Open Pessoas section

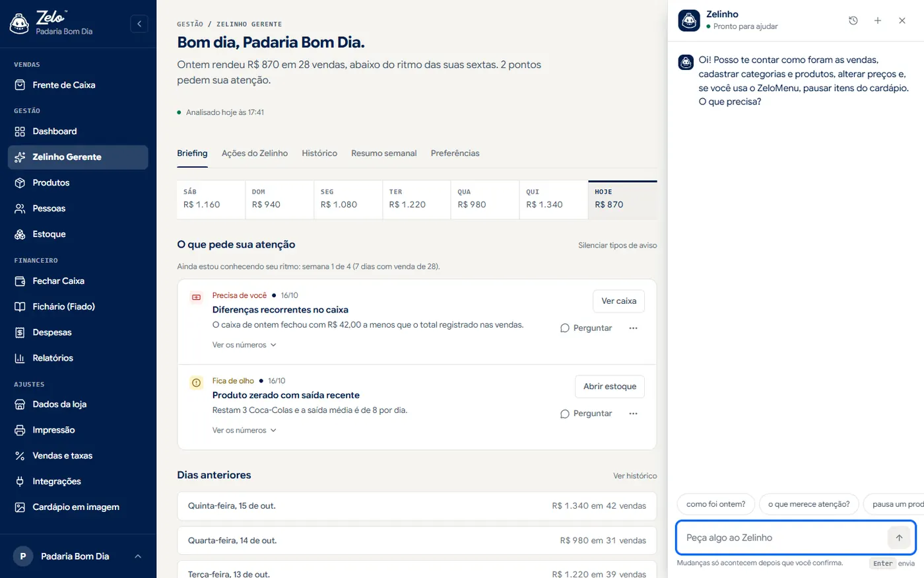(78, 209)
